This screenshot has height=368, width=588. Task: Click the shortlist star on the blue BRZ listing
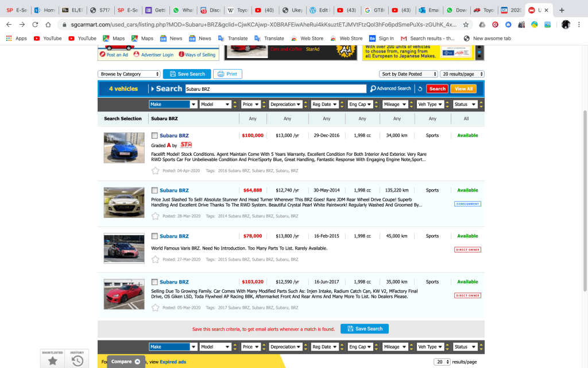pos(155,170)
